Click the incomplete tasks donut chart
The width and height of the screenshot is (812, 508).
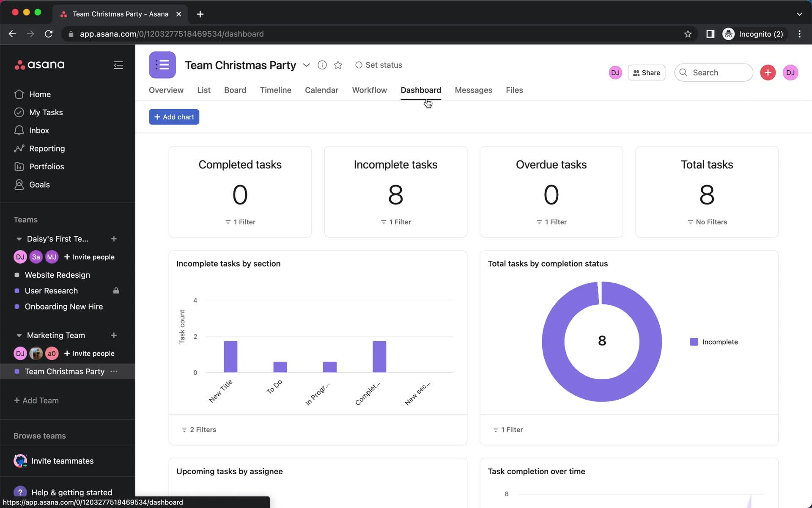[x=601, y=342]
